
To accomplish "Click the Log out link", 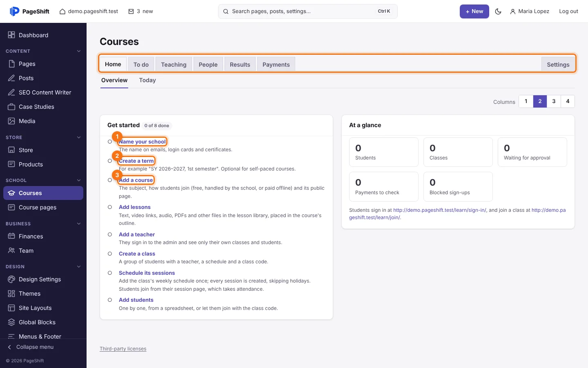I will tap(568, 11).
